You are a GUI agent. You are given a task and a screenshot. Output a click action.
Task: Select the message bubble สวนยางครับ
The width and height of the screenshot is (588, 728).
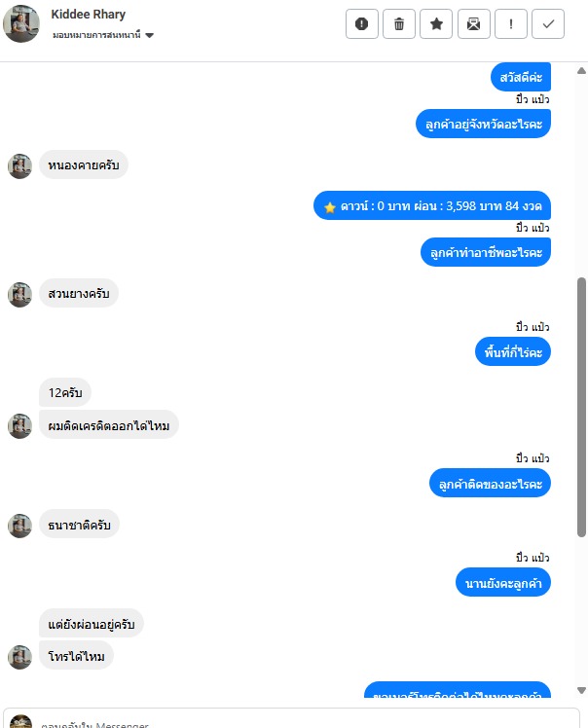79,293
